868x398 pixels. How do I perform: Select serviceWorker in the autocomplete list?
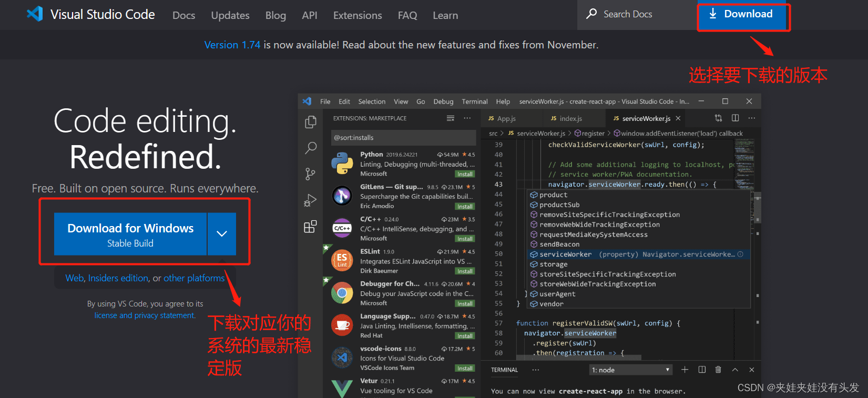click(639, 254)
